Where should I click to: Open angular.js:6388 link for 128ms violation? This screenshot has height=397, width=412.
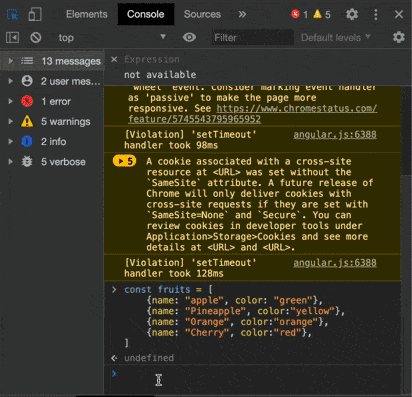point(335,263)
